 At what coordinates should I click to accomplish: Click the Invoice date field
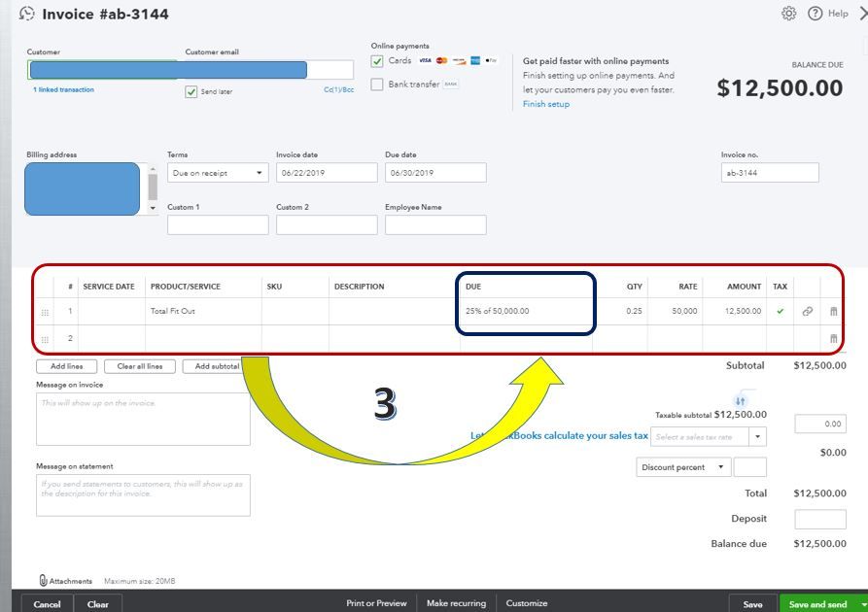327,173
